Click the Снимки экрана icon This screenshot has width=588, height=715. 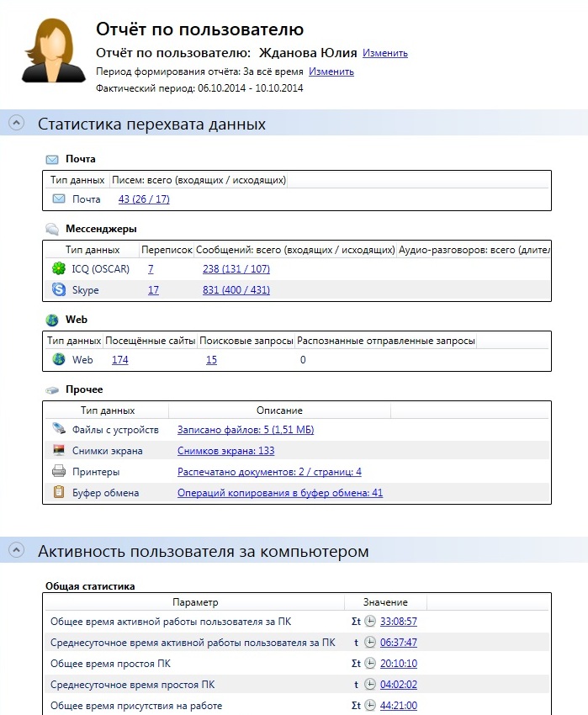point(59,451)
